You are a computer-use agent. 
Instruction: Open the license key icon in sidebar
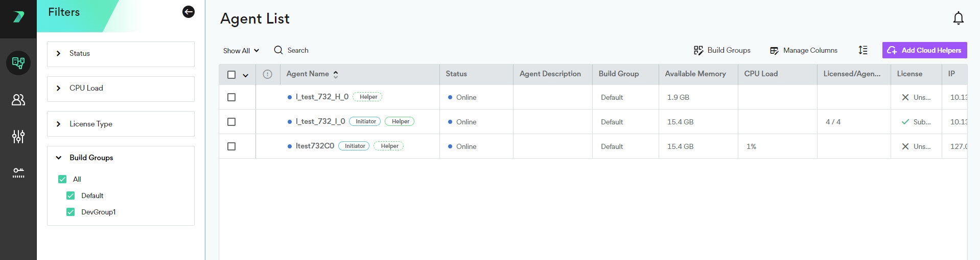pyautogui.click(x=18, y=173)
